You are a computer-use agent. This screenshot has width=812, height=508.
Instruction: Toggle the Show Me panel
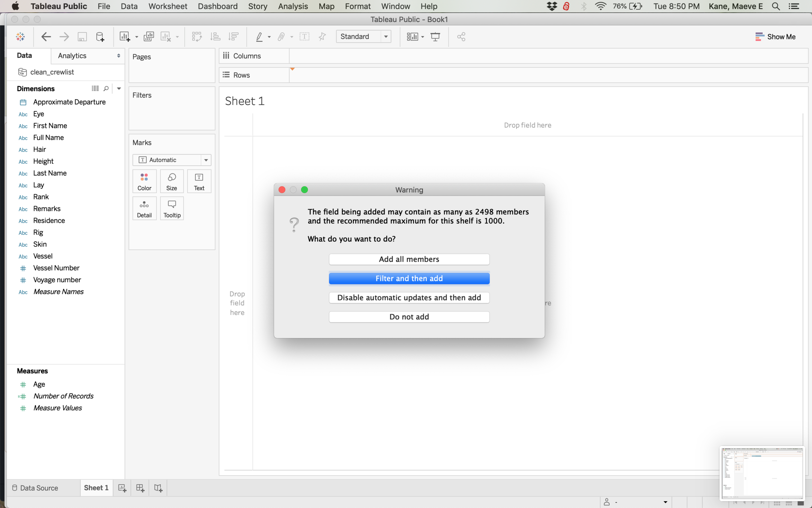click(775, 37)
